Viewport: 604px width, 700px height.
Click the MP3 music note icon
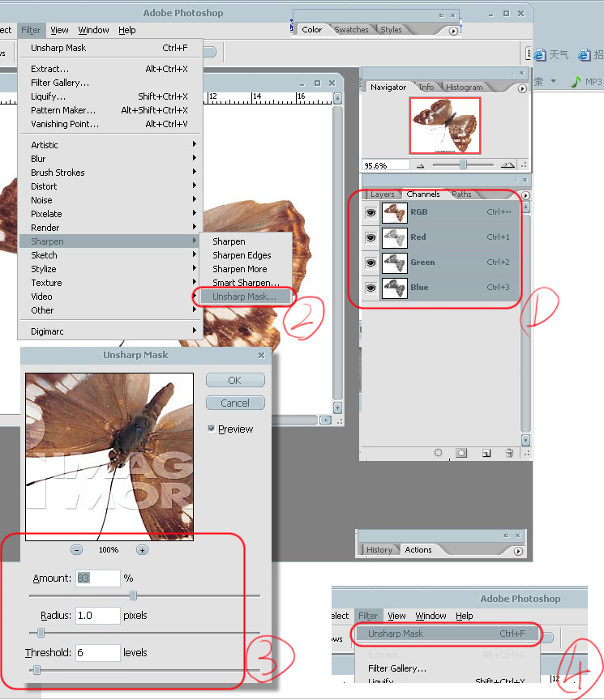point(576,82)
